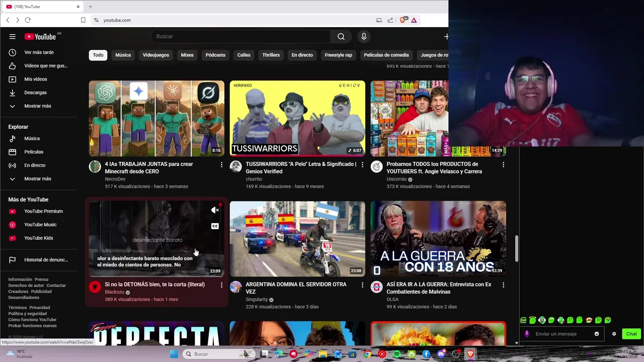
Task: Bookmark this page using the bookmark icon
Action: [x=83, y=20]
